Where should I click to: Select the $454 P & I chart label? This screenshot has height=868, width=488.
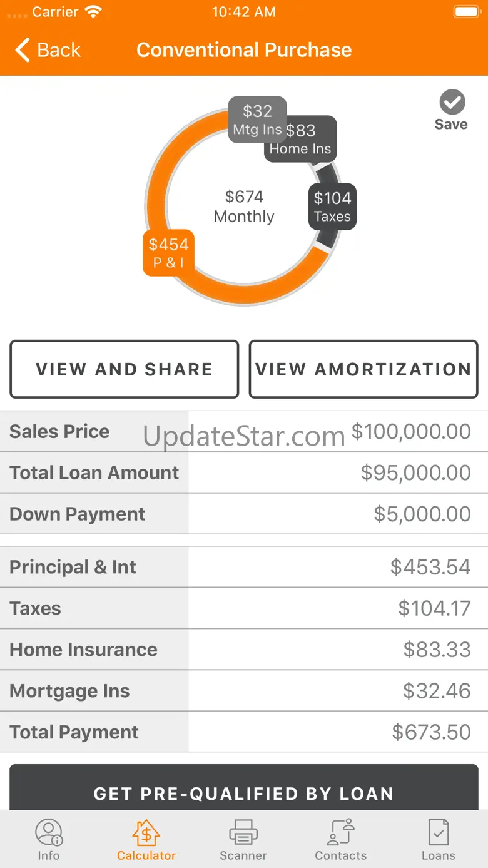pyautogui.click(x=169, y=252)
